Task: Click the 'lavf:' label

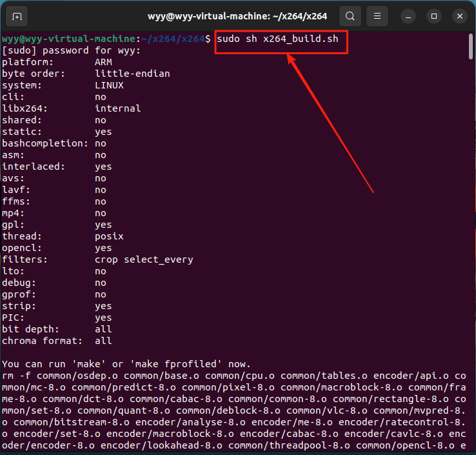Action: (16, 190)
